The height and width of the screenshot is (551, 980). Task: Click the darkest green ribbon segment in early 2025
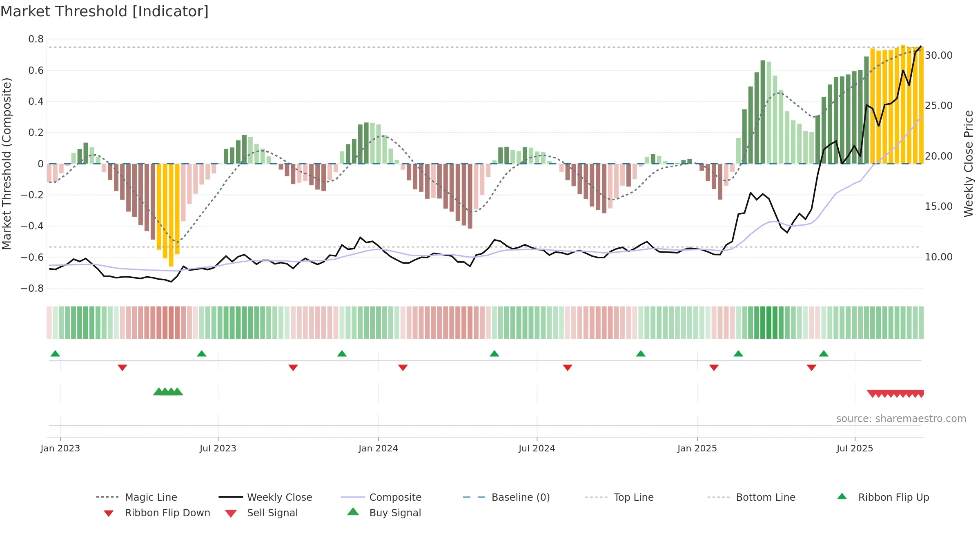[768, 322]
